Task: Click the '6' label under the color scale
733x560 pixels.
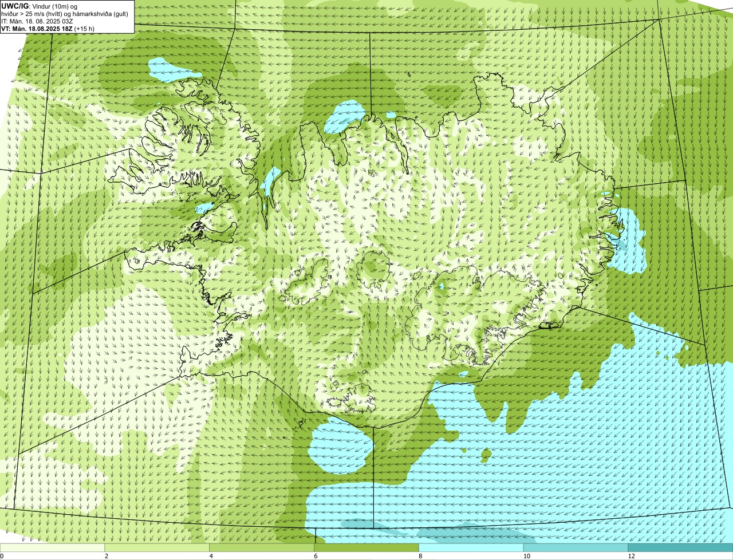Action: pyautogui.click(x=316, y=556)
